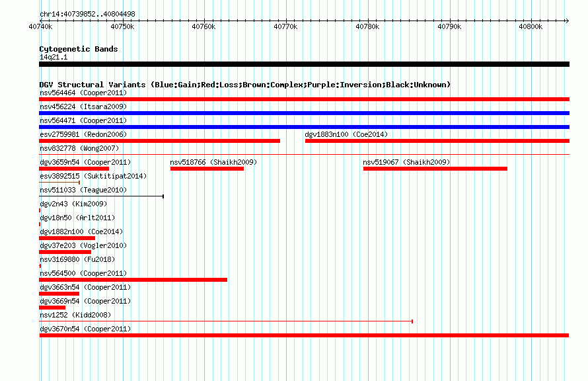The image size is (588, 381).
Task: Click the nsv564464 (Cooper2011) label
Action: [83, 93]
